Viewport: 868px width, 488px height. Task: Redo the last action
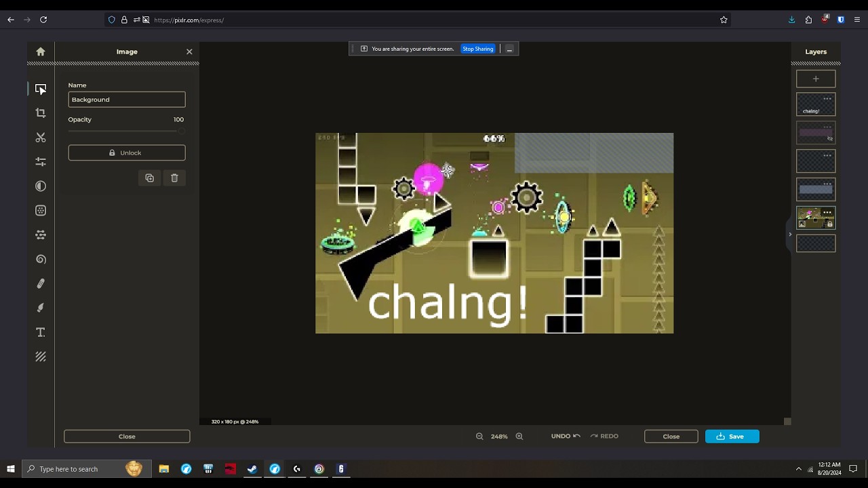[604, 436]
